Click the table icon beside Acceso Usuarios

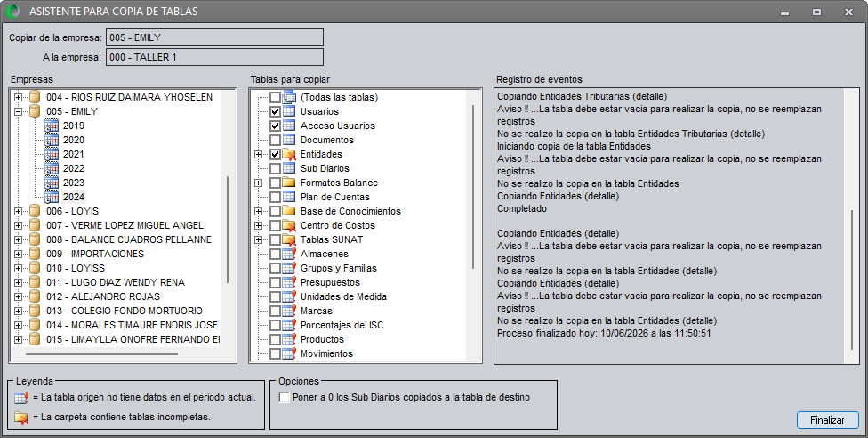[289, 126]
